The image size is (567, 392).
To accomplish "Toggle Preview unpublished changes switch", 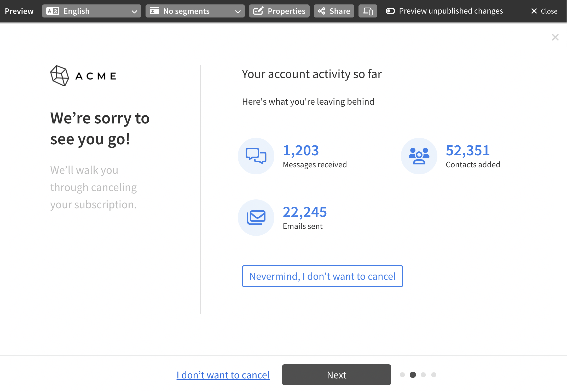I will click(390, 11).
